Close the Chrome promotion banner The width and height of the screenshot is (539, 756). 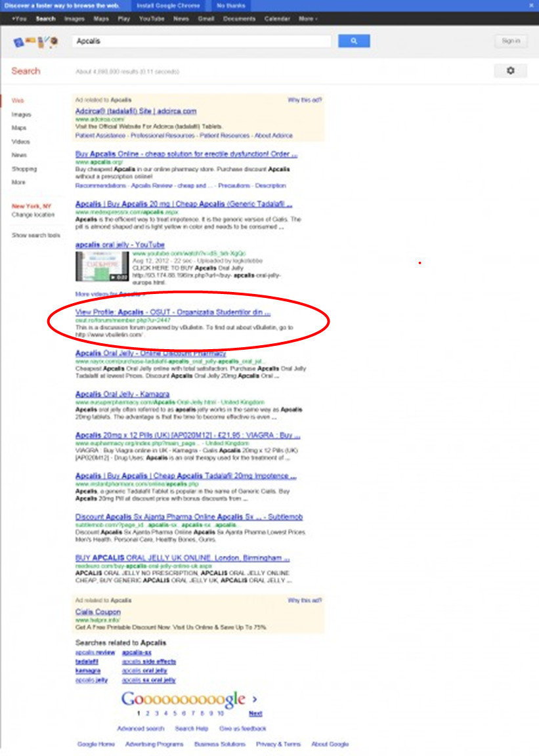[x=531, y=6]
